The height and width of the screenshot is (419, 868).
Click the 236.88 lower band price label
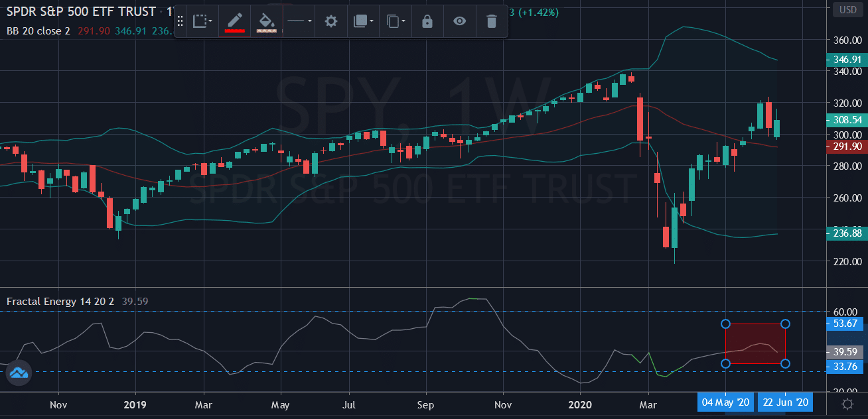(847, 233)
